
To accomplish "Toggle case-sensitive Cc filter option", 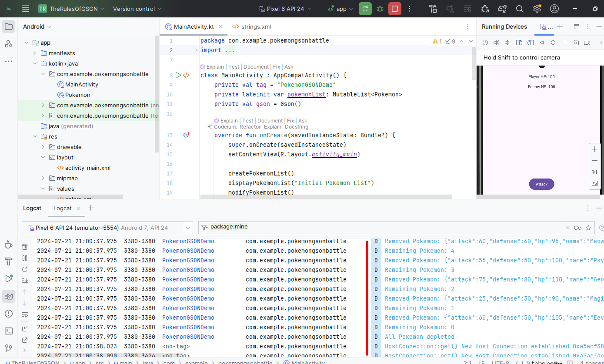I will click(x=577, y=228).
